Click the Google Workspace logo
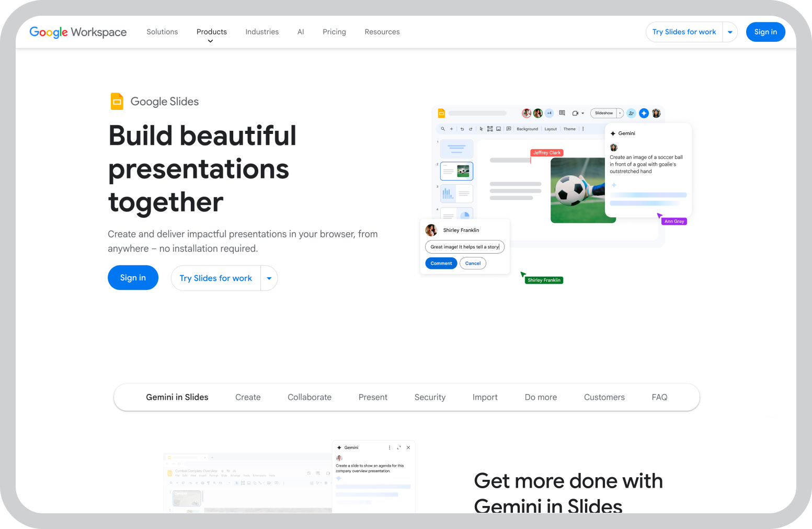The width and height of the screenshot is (812, 529). [x=78, y=32]
